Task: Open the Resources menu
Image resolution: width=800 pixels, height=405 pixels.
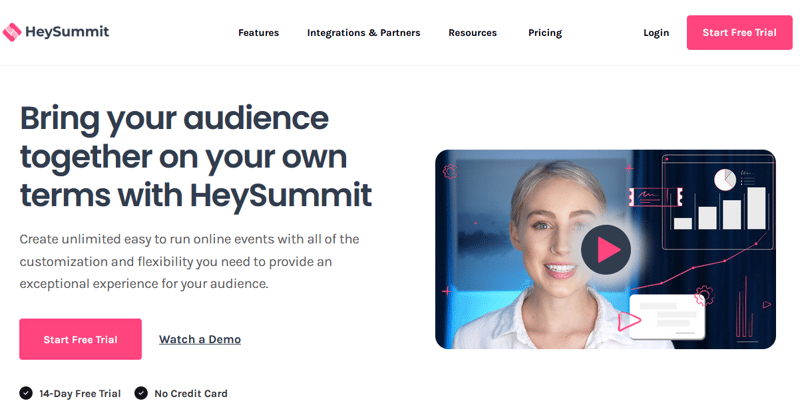Action: click(x=472, y=33)
